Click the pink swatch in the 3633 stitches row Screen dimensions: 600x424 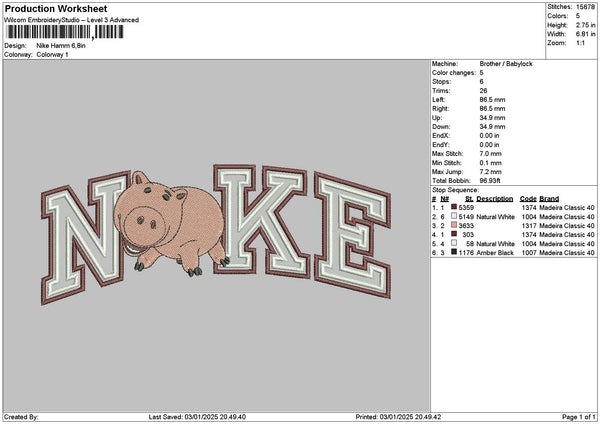(454, 225)
